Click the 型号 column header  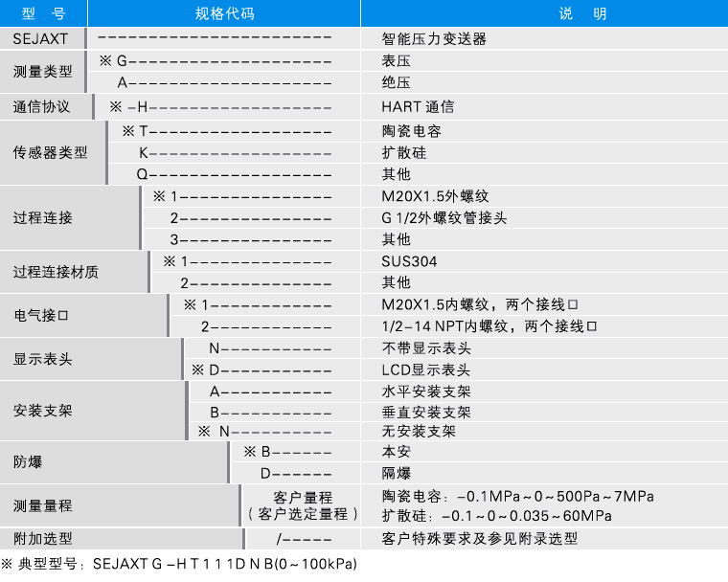[41, 13]
